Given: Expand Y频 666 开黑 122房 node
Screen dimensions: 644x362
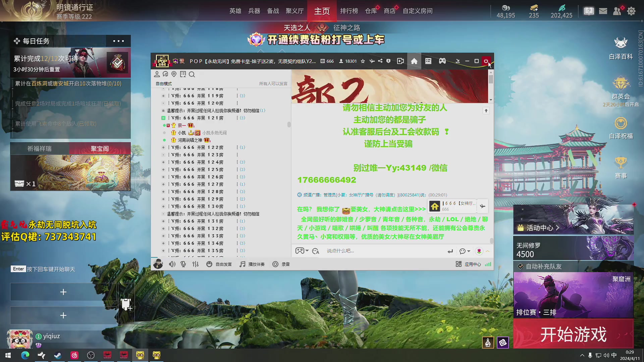Looking at the screenshot, I should (x=163, y=147).
